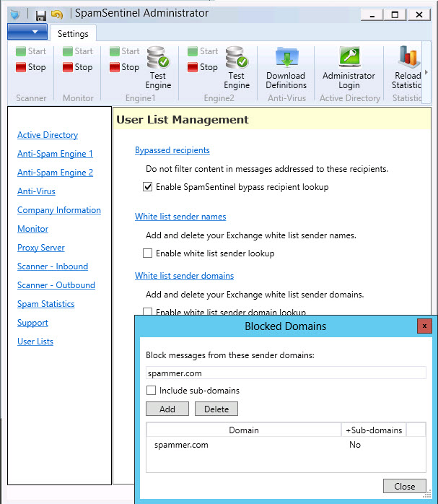Select spammer.com row in domain table

(x=286, y=445)
